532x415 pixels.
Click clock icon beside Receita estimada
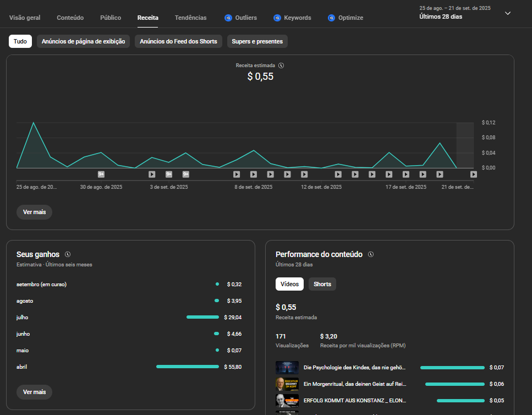[x=281, y=65]
